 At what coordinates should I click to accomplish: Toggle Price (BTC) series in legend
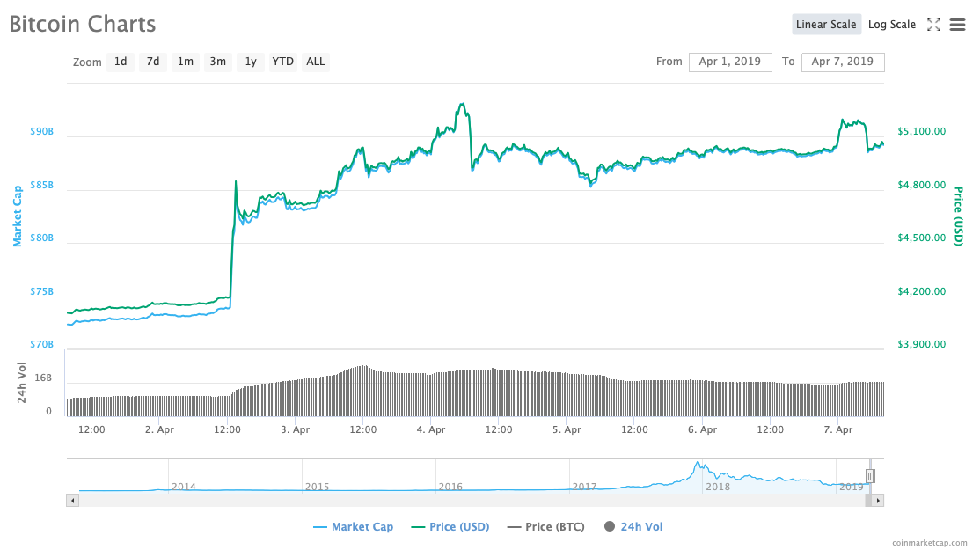point(546,527)
